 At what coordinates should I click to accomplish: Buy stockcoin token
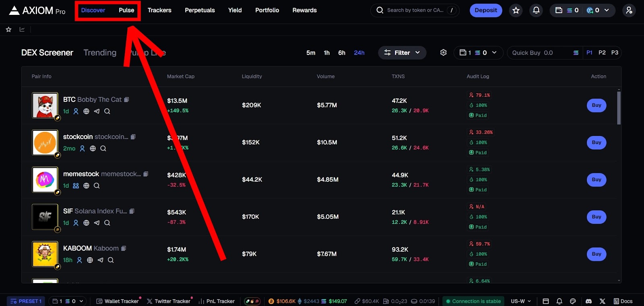coord(597,142)
